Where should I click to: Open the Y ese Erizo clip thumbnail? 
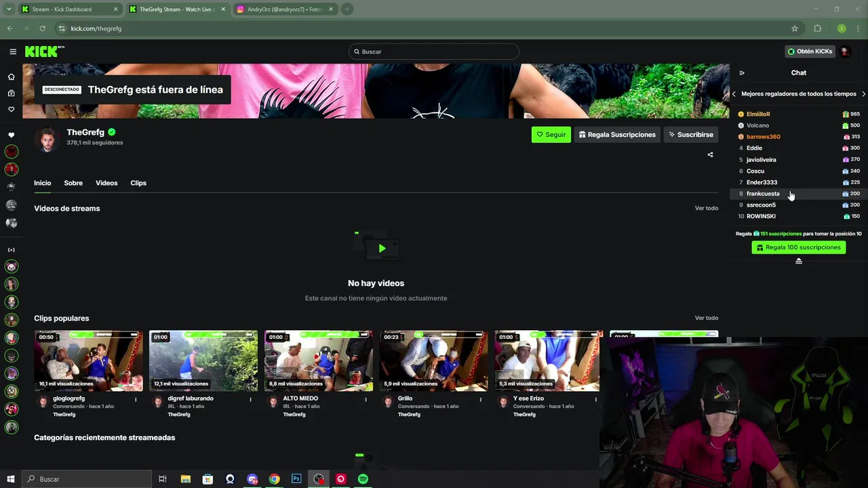tap(549, 361)
